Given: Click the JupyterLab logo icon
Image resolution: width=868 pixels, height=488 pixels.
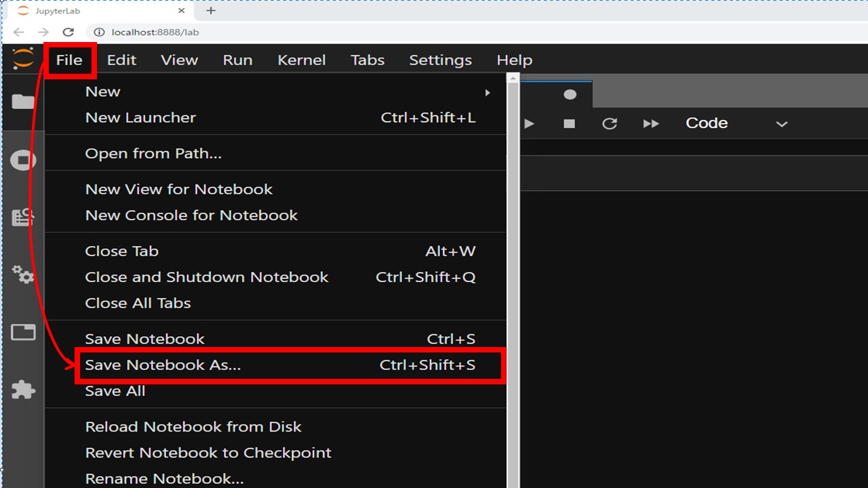Looking at the screenshot, I should click(x=23, y=59).
